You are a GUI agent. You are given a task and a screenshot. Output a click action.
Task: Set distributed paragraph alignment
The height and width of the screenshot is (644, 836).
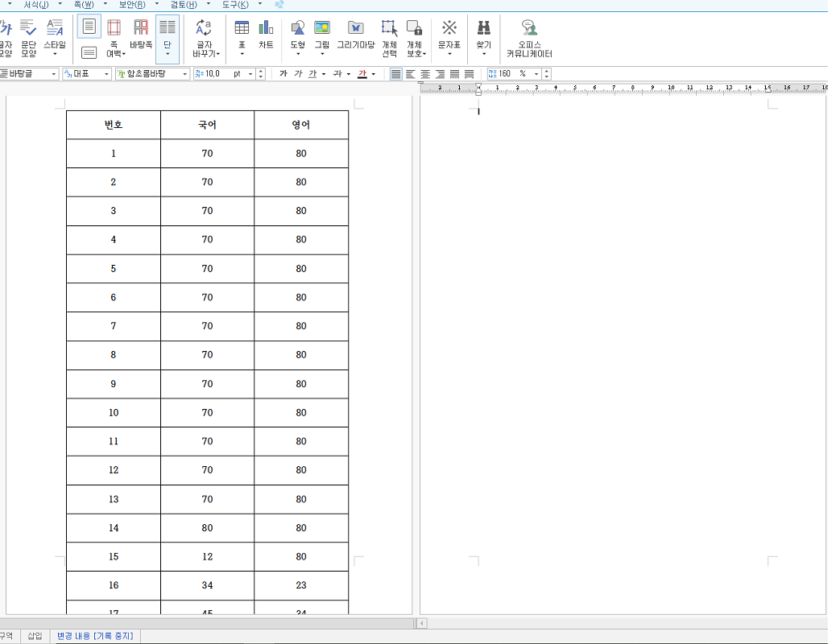point(454,73)
